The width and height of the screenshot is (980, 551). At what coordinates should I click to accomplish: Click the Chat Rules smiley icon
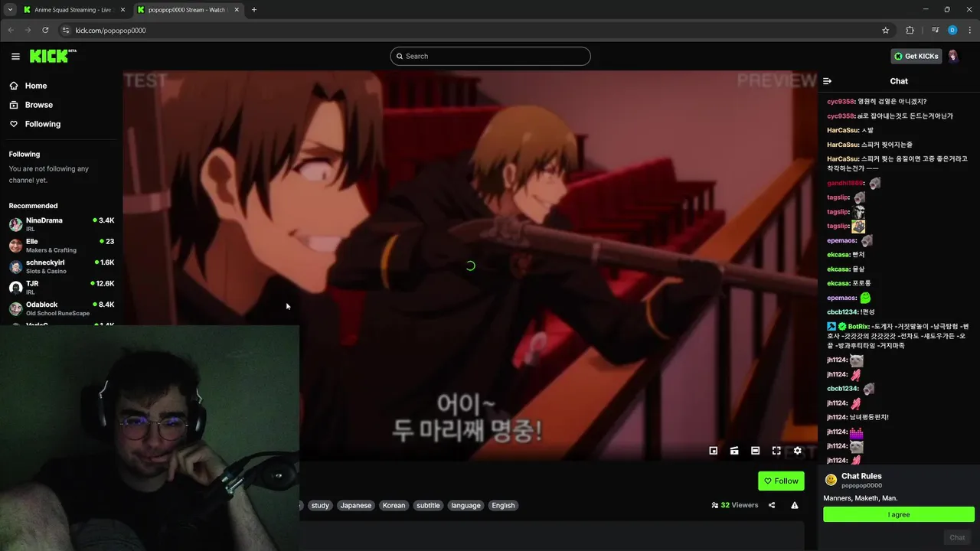click(x=831, y=480)
